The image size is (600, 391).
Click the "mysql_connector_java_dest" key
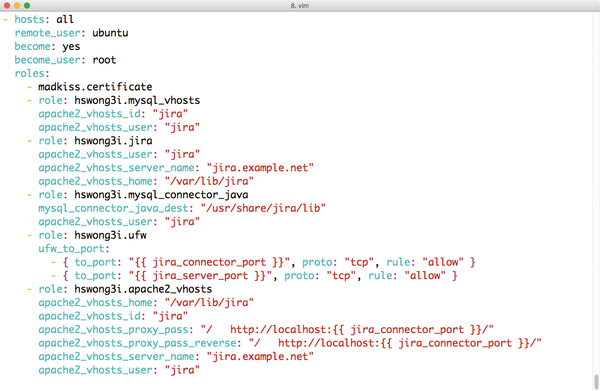tap(113, 208)
